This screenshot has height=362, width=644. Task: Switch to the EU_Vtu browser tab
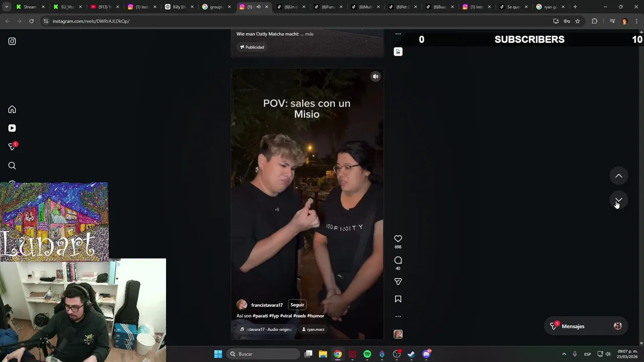[x=67, y=7]
